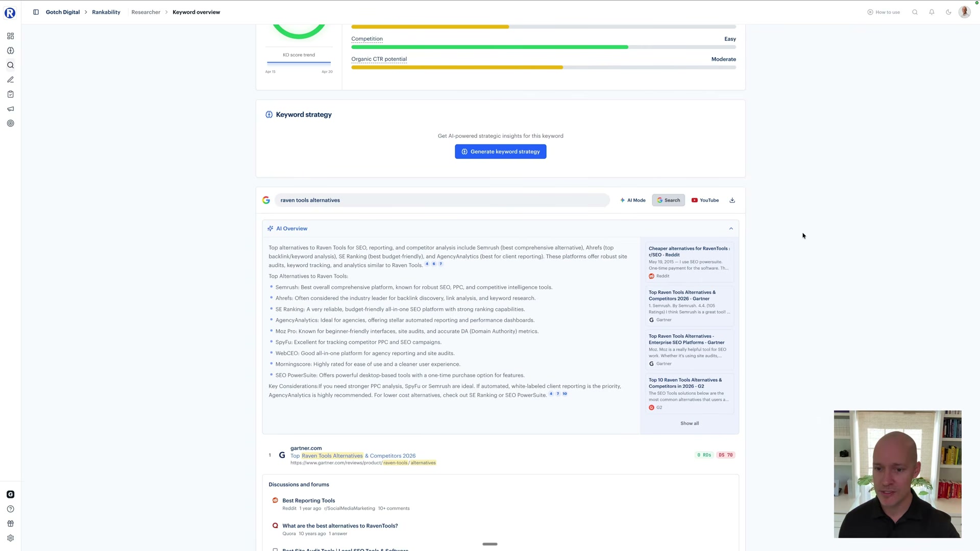Click the black G icon in sidebar
Viewport: 980px width, 551px height.
10,494
